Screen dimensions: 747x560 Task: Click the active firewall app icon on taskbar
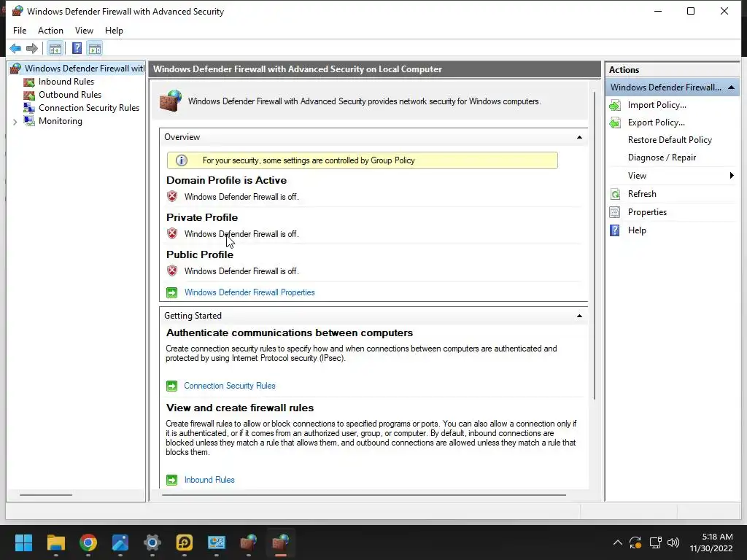[281, 542]
